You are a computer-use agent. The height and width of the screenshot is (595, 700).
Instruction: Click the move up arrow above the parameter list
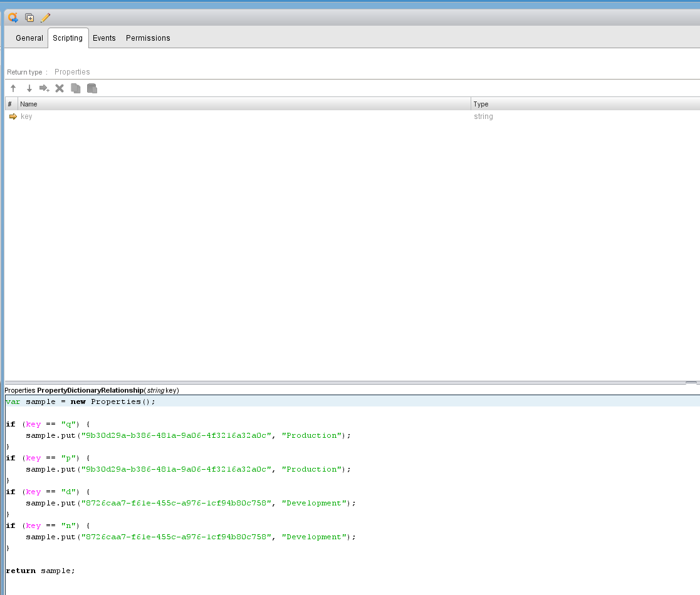click(x=13, y=88)
